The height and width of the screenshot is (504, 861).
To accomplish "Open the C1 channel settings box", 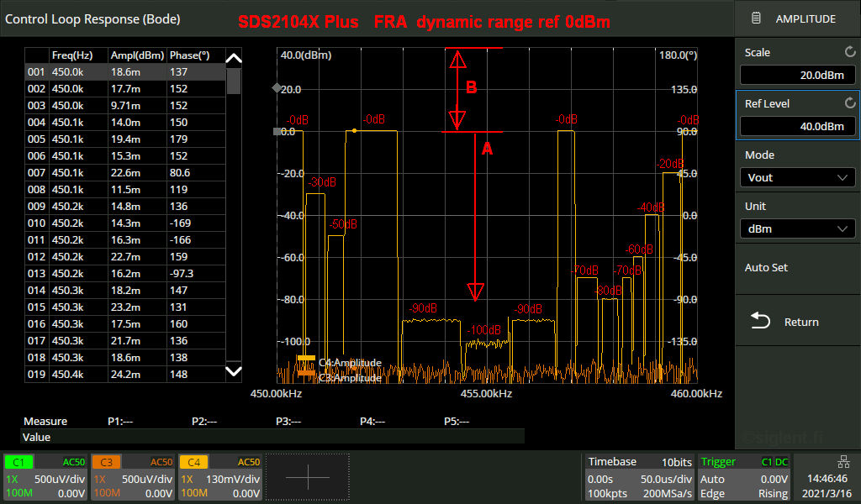I will coord(46,477).
